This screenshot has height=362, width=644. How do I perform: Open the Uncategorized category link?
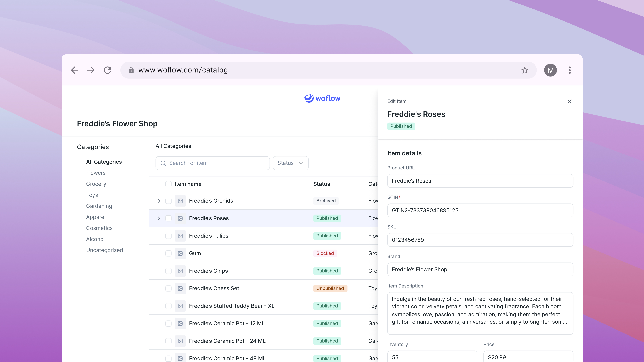point(105,250)
